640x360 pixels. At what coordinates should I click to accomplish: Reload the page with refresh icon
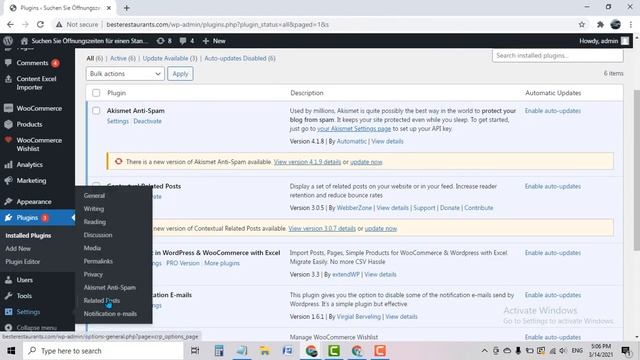[40, 24]
